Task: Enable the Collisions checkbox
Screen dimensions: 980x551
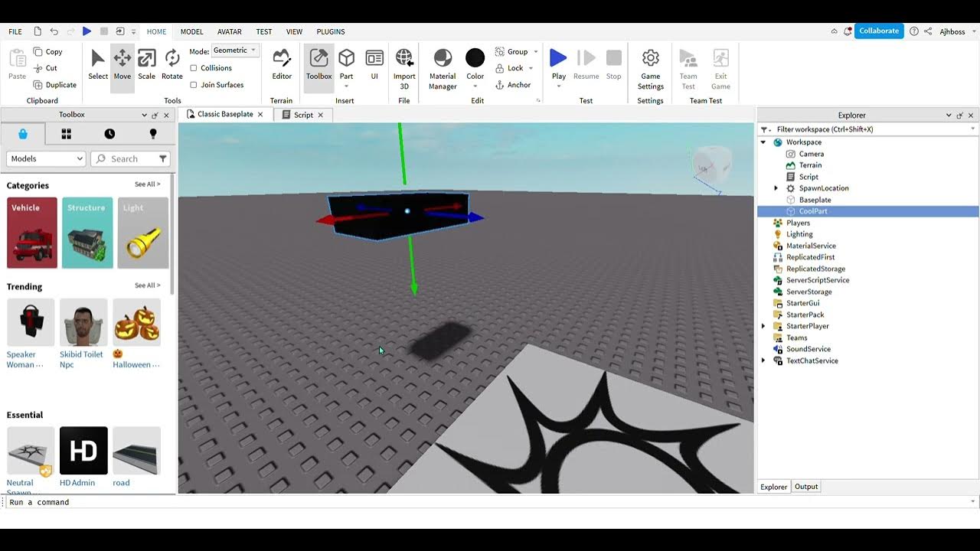Action: coord(194,68)
